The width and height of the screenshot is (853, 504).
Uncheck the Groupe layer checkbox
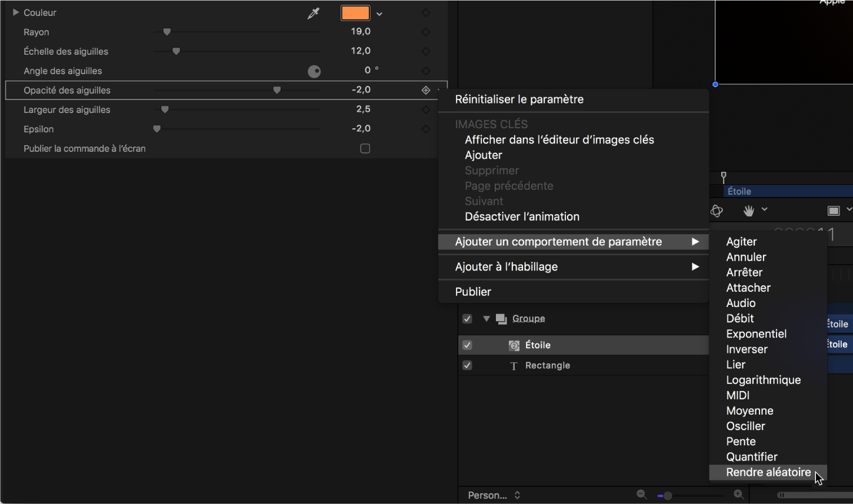(x=467, y=319)
